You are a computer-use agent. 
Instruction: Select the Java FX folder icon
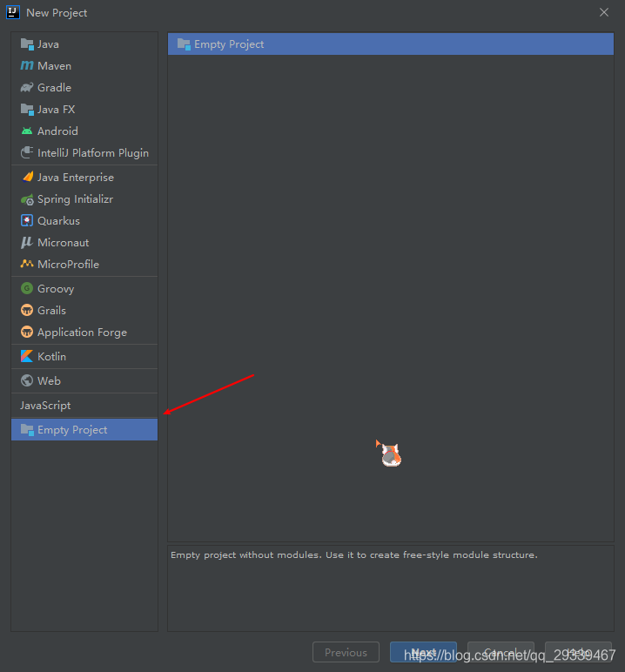click(27, 110)
